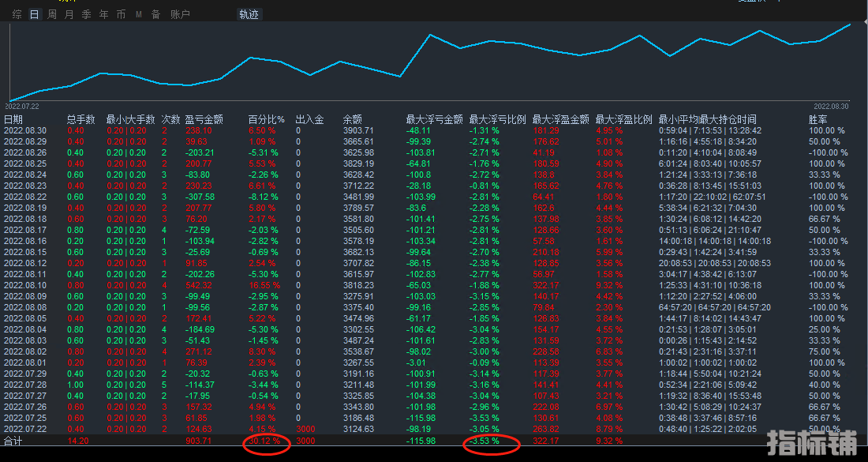Click floating profit ratio 9.32 % in 2022.08.10 row
The image size is (868, 462).
pyautogui.click(x=609, y=285)
